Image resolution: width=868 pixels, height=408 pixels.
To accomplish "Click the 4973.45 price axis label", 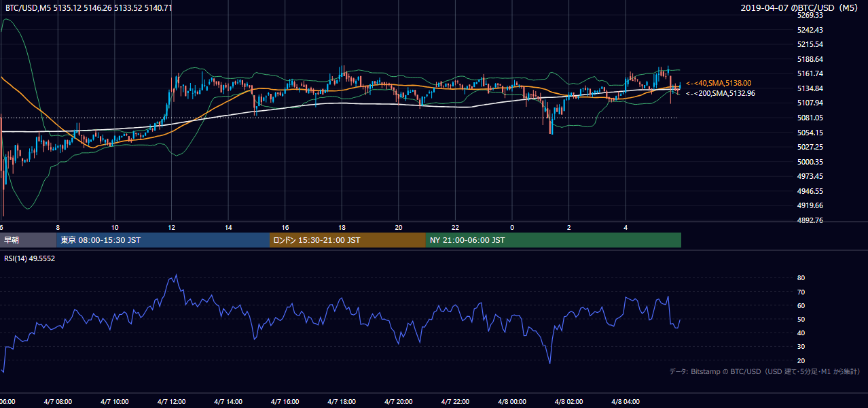I will (811, 176).
